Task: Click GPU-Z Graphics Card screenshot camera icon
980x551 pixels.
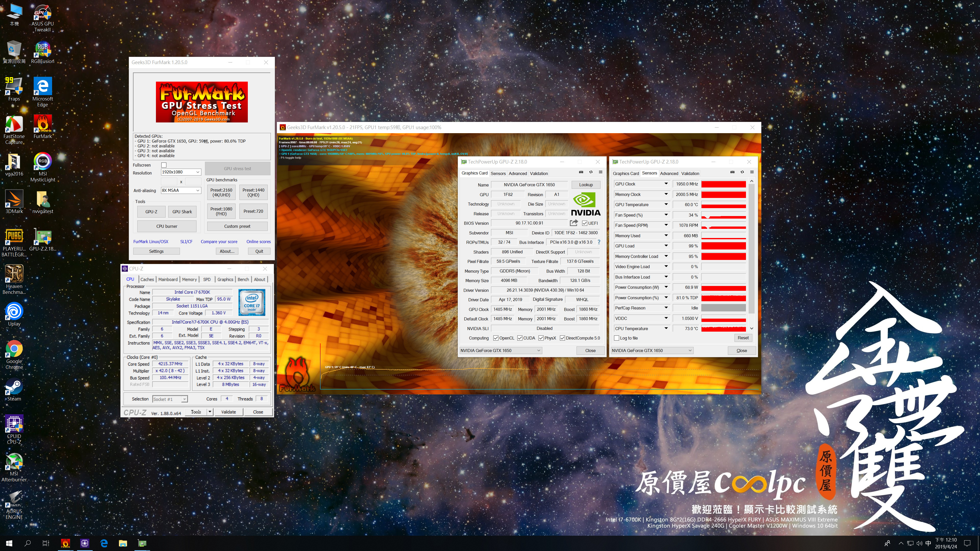Action: [581, 172]
